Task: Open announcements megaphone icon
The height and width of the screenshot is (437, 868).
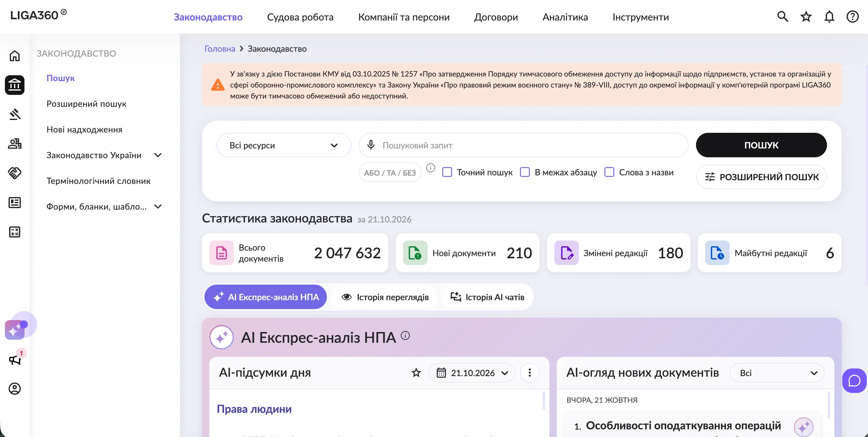Action: pyautogui.click(x=14, y=360)
